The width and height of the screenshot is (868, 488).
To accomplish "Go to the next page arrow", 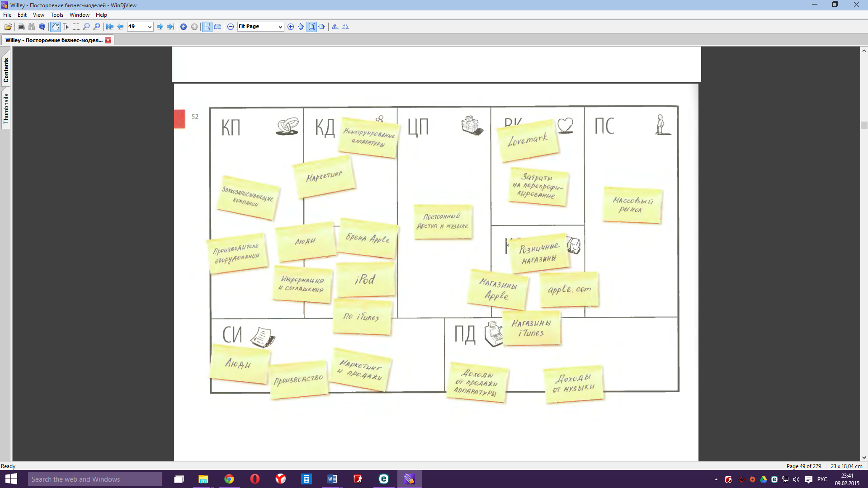I will click(160, 27).
